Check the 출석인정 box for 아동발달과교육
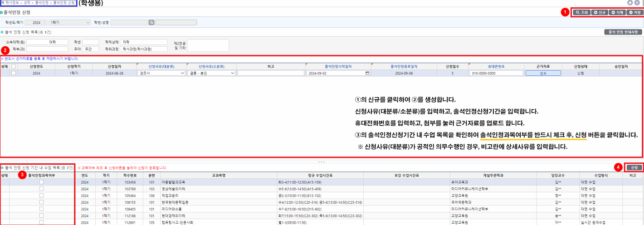The image size is (644, 225). 41,182
